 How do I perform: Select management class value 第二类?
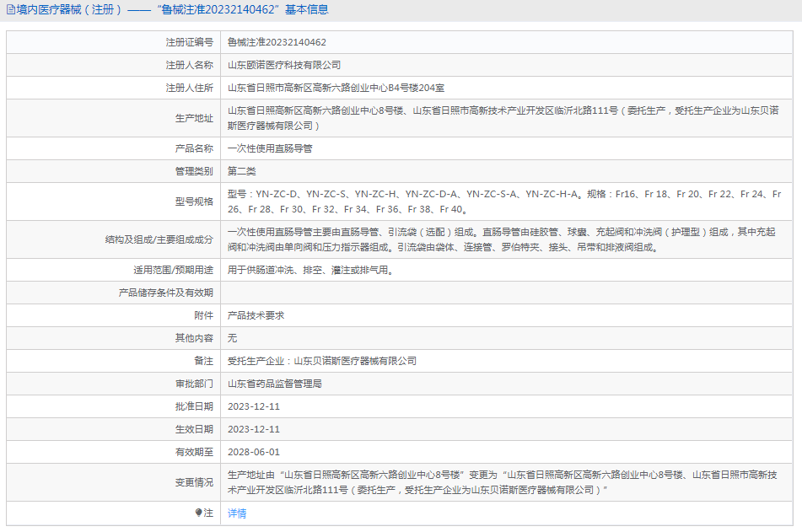click(241, 171)
